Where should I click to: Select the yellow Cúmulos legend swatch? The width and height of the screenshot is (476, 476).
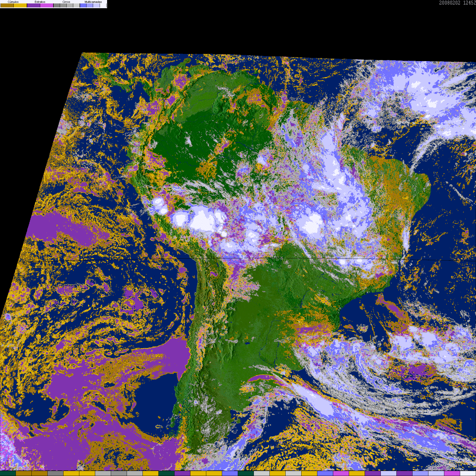point(20,5)
